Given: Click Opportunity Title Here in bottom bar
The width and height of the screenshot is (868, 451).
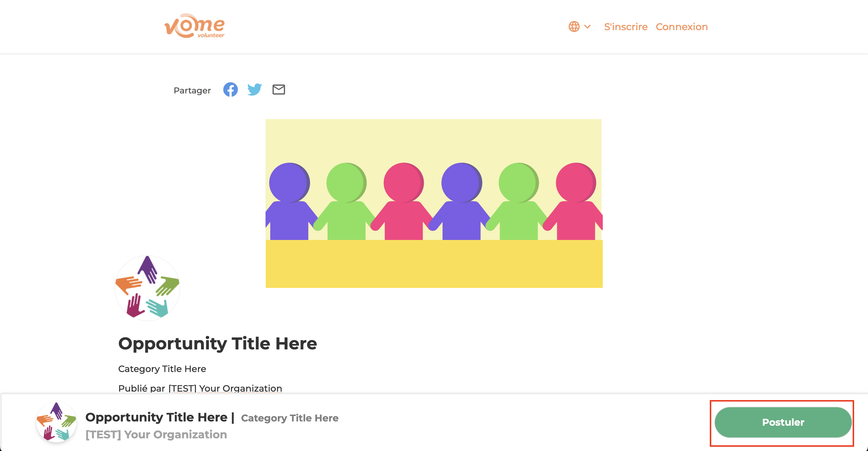Looking at the screenshot, I should (156, 417).
